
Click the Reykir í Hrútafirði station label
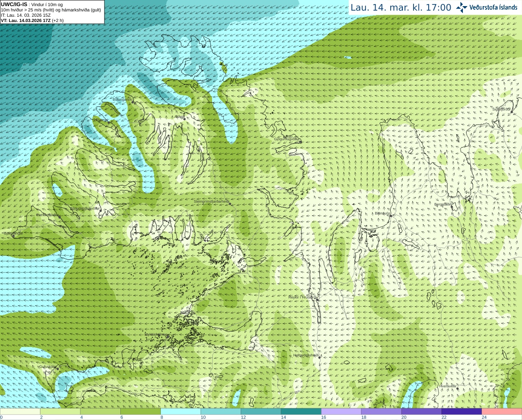[303, 297]
